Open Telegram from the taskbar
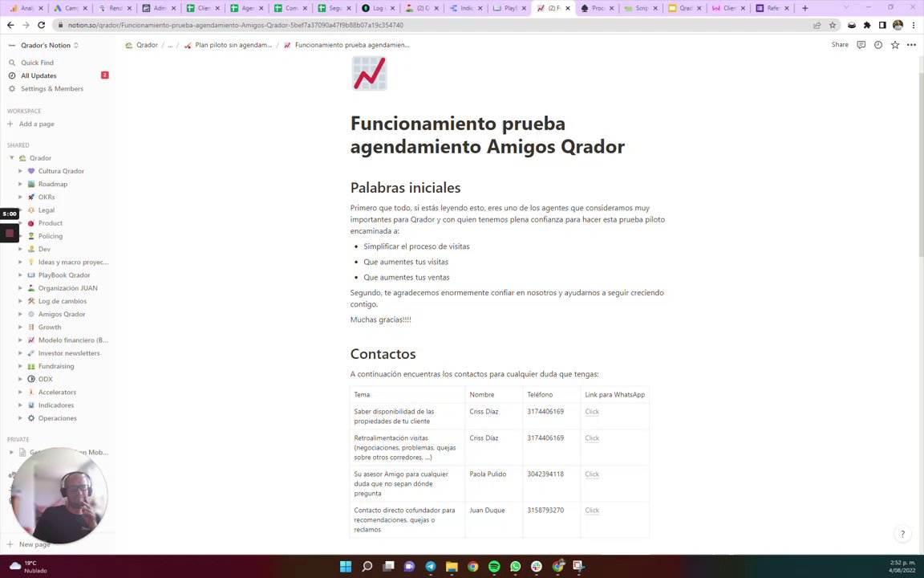 pyautogui.click(x=431, y=567)
